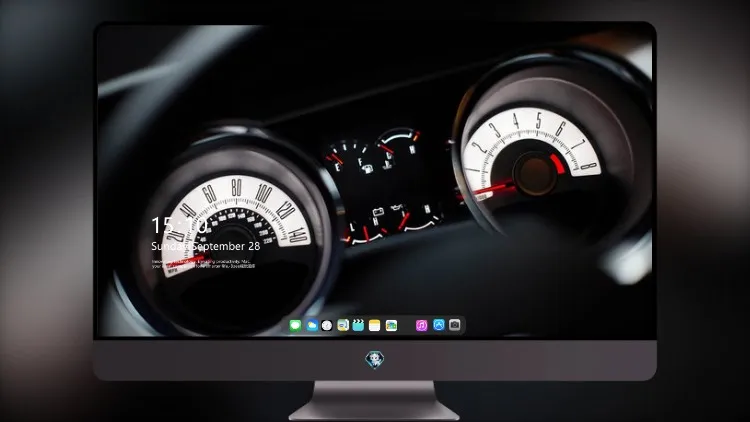Open the green Messages app in dock
Viewport: 750px width, 422px height.
295,325
